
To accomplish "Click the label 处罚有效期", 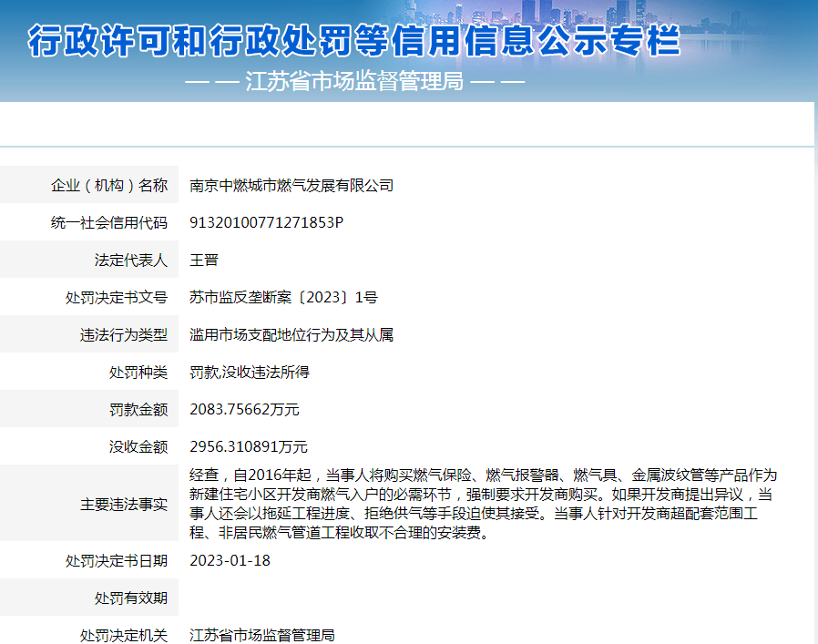I will click(131, 598).
